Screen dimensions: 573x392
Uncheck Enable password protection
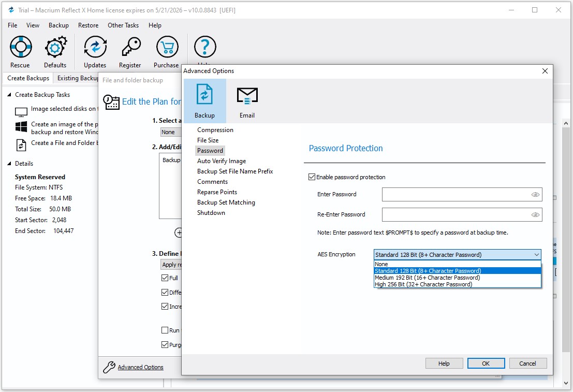coord(312,177)
